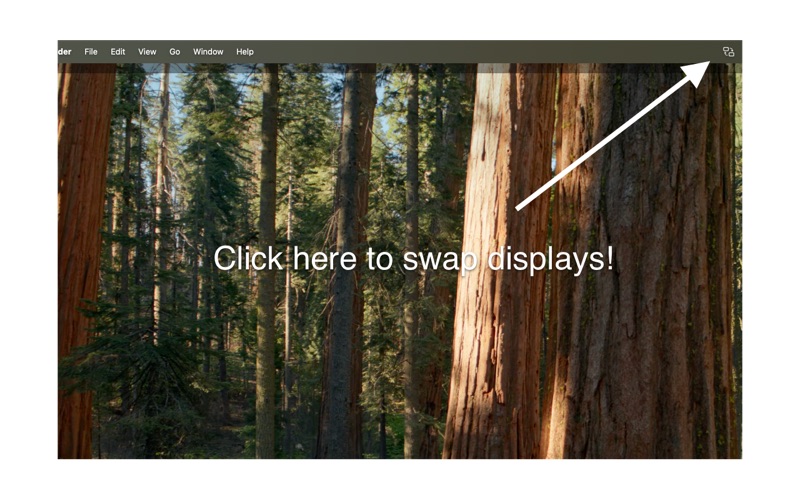Viewport: 800px width, 500px height.
Task: Open the Edit menu
Action: [118, 52]
